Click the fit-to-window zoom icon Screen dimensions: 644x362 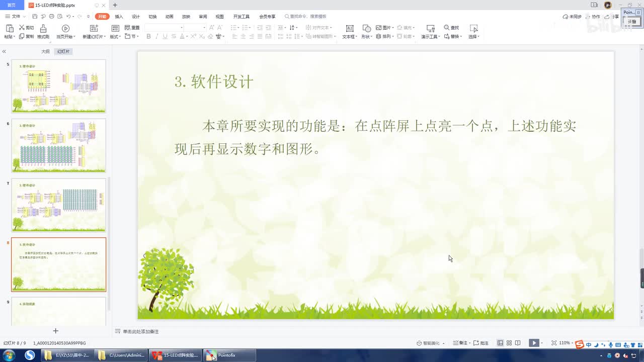[x=554, y=343]
